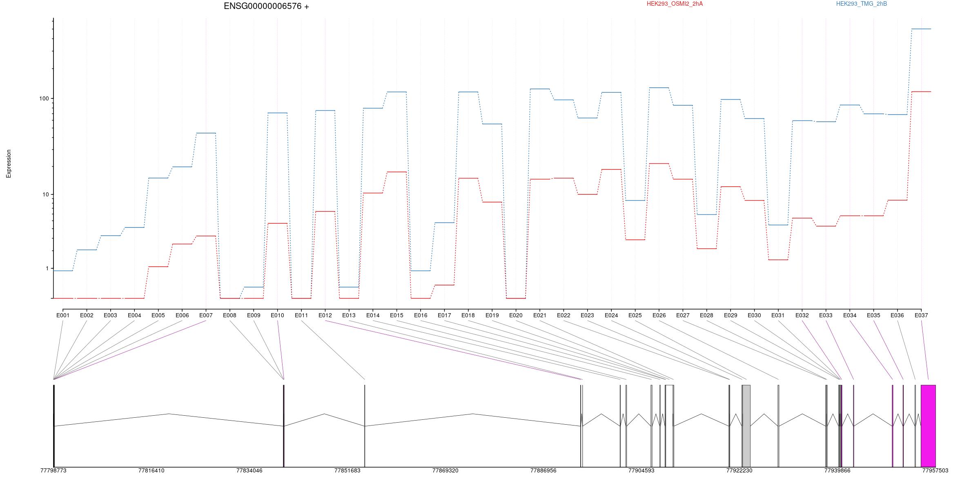Click exon label E015

click(x=396, y=315)
